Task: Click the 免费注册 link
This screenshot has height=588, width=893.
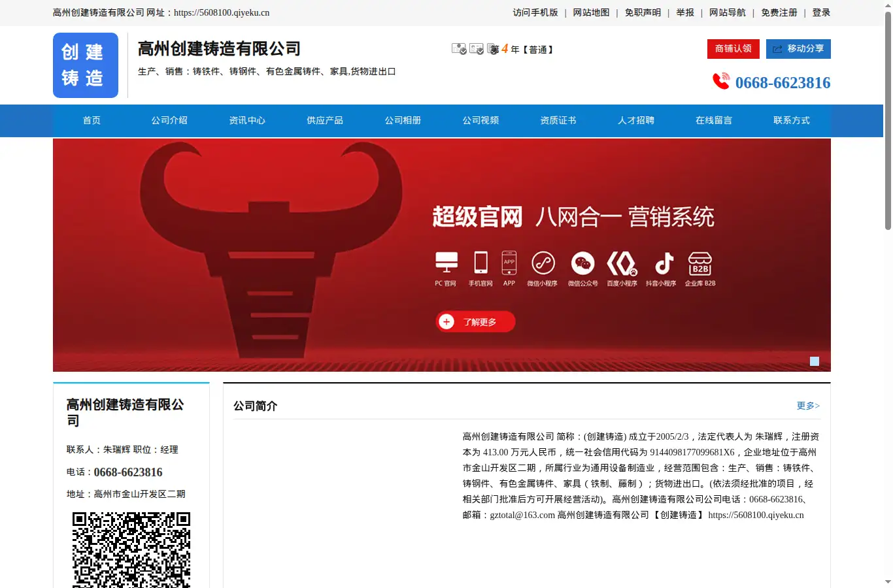Action: (x=779, y=12)
